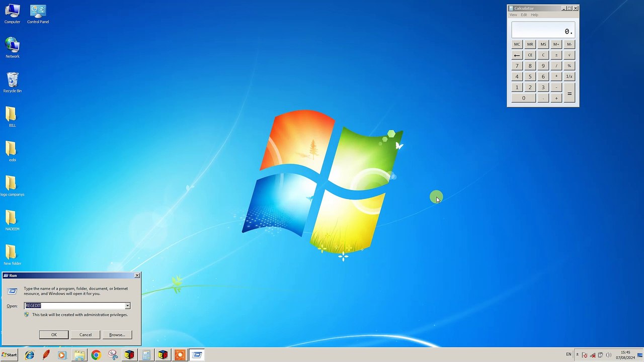Image resolution: width=644 pixels, height=362 pixels.
Task: Click the 6 key in Calculator
Action: [543, 76]
